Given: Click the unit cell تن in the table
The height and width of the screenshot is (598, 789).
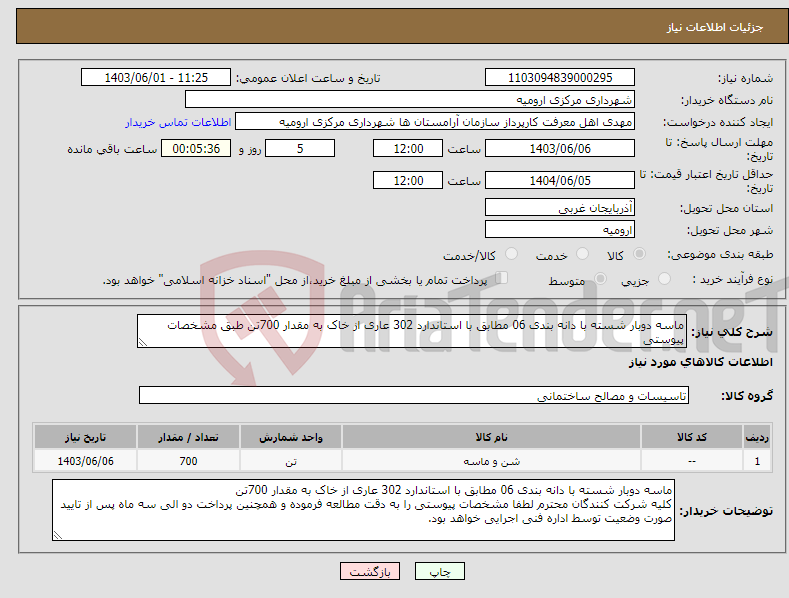Looking at the screenshot, I should (x=291, y=461).
